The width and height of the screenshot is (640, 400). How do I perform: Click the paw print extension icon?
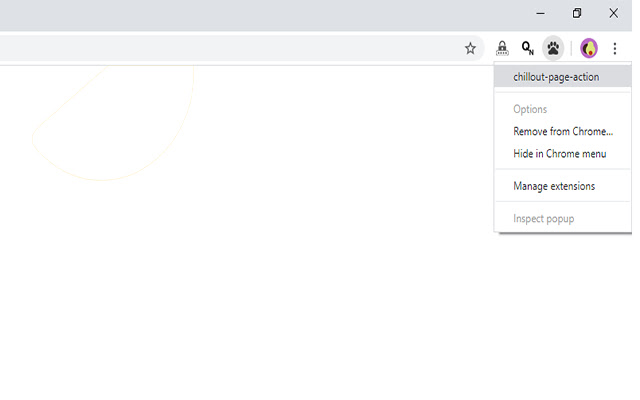[553, 48]
